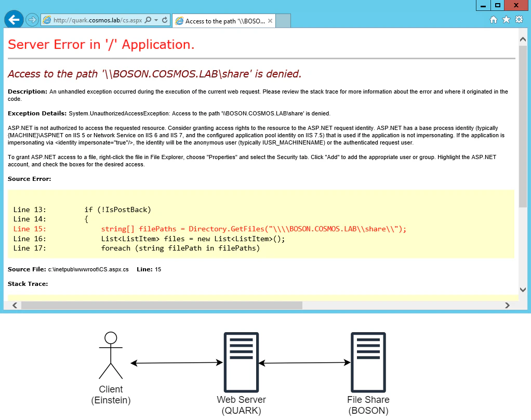531x420 pixels.
Task: Click the 'Source File:' label
Action: 26,269
